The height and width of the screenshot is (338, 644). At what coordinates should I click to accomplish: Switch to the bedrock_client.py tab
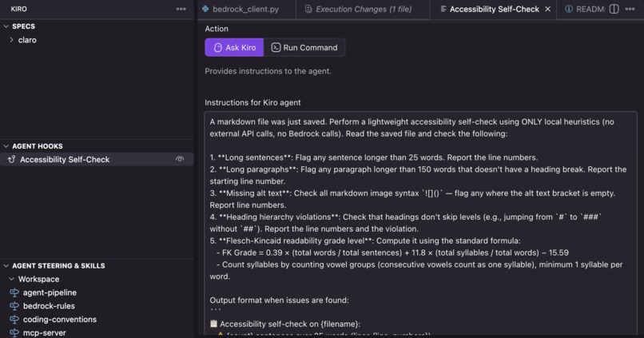click(245, 9)
